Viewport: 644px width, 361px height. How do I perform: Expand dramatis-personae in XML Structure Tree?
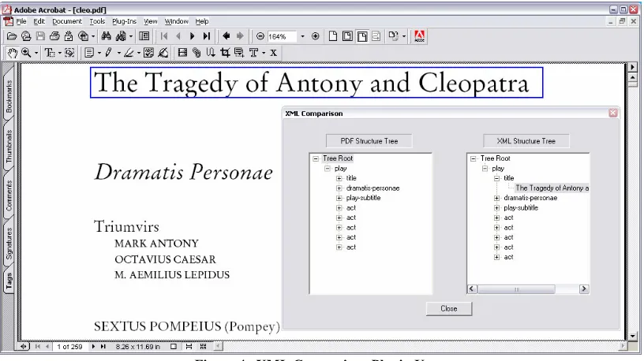click(496, 198)
